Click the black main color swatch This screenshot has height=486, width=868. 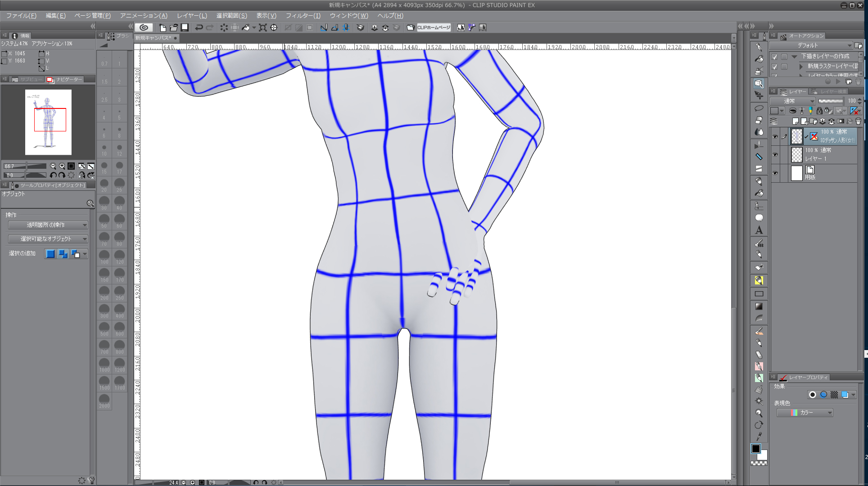click(x=756, y=449)
